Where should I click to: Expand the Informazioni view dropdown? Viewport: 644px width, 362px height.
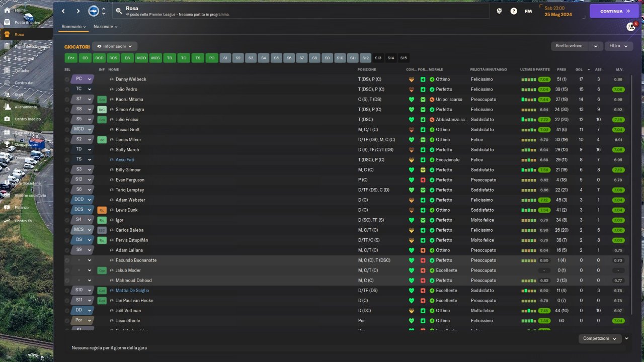[115, 46]
